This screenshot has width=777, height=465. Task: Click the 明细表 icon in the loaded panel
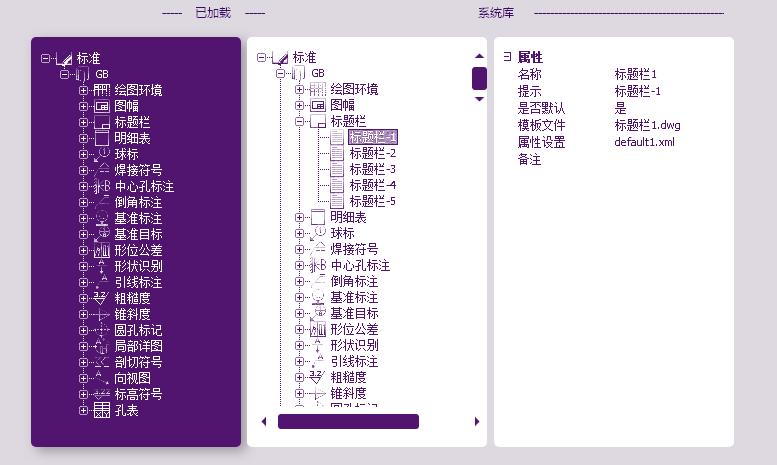(x=102, y=138)
